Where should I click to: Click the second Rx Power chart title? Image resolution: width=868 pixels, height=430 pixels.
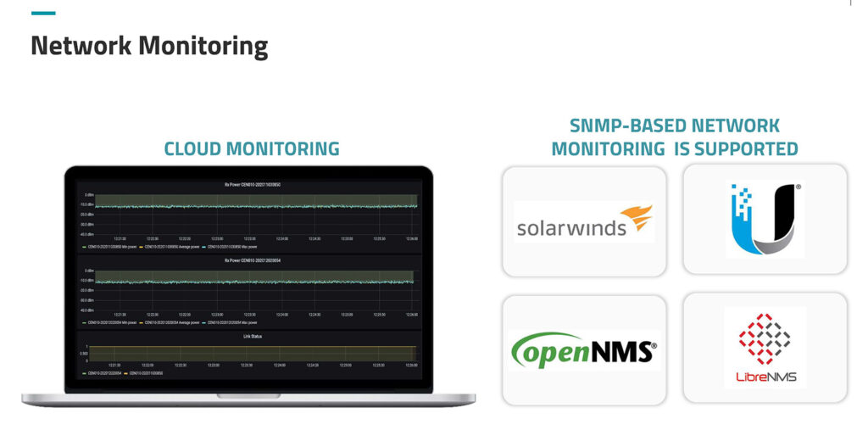pos(252,260)
